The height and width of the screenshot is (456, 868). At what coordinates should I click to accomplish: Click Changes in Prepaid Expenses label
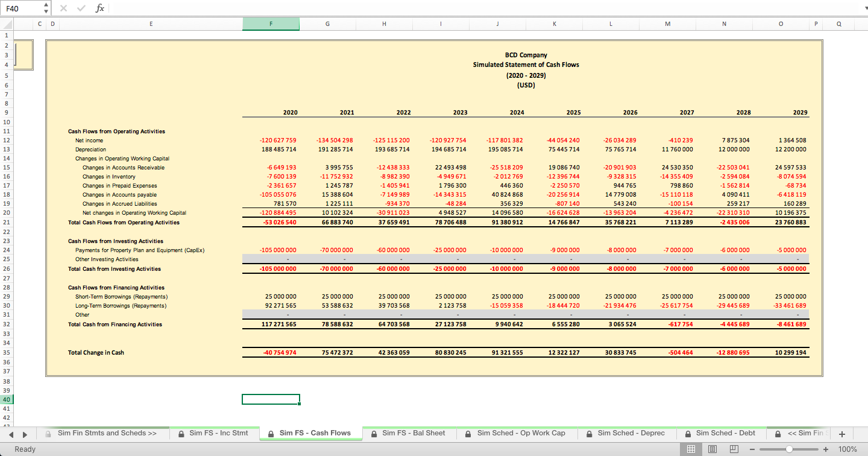pos(120,186)
